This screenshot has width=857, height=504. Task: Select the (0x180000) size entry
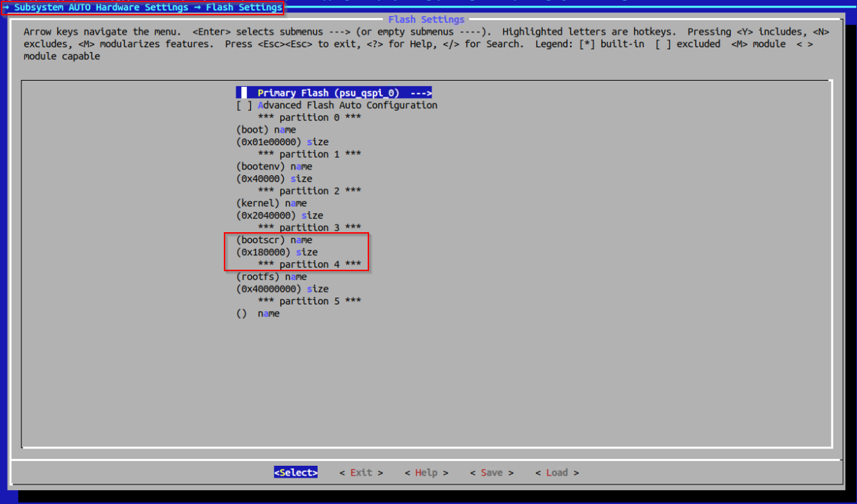click(277, 252)
